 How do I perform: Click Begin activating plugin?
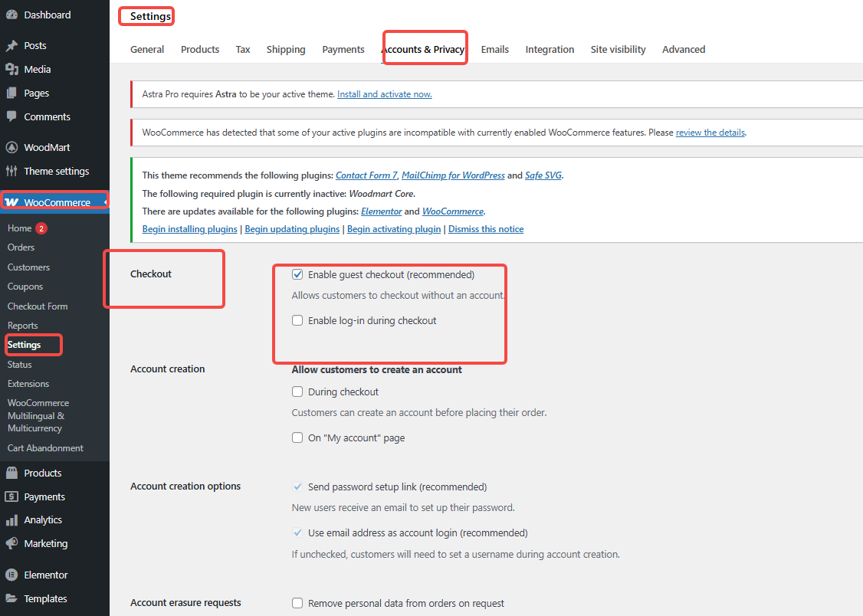click(x=394, y=229)
